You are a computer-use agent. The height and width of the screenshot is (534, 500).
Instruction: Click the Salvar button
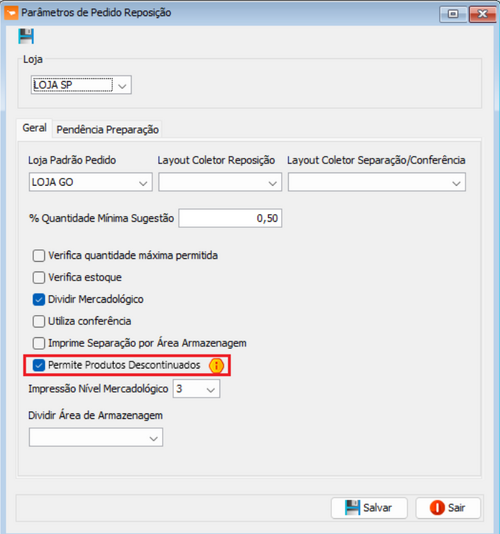pos(369,508)
